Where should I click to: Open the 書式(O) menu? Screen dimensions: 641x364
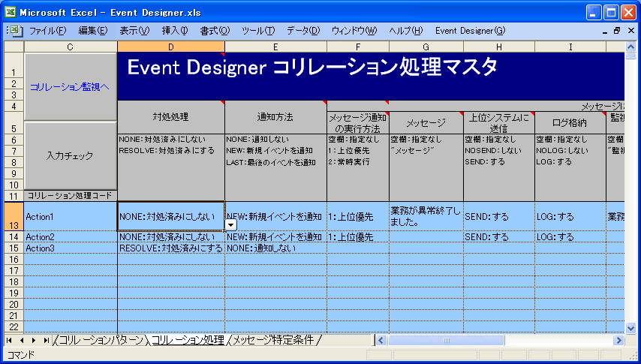[x=215, y=31]
